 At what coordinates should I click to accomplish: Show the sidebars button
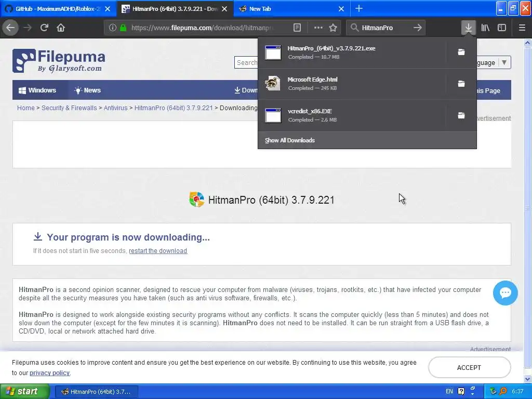502,28
